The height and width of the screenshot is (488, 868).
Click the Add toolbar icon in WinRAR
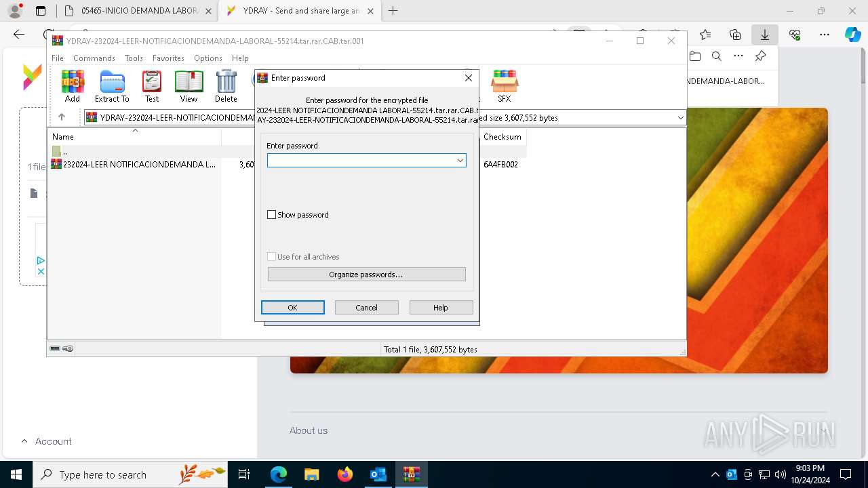[73, 86]
